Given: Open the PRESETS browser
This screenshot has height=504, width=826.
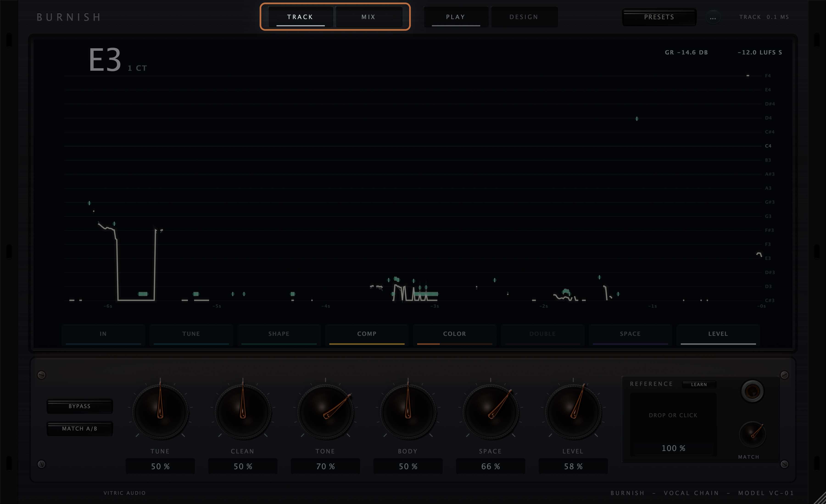Looking at the screenshot, I should (659, 17).
